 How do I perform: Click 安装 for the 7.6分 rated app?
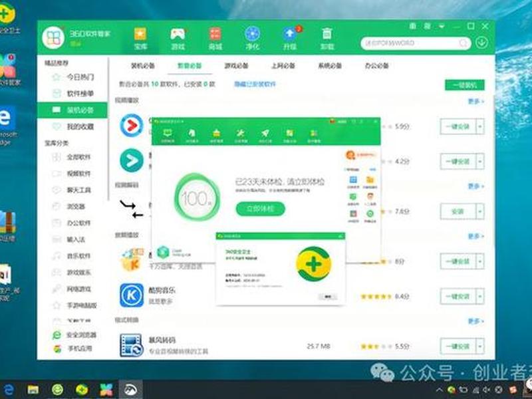click(458, 211)
